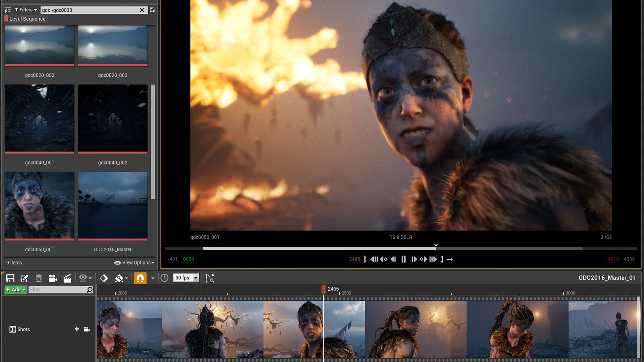Click the GDC2016_Master_01 sequence name
Screen dimensions: 644x362
click(x=607, y=278)
